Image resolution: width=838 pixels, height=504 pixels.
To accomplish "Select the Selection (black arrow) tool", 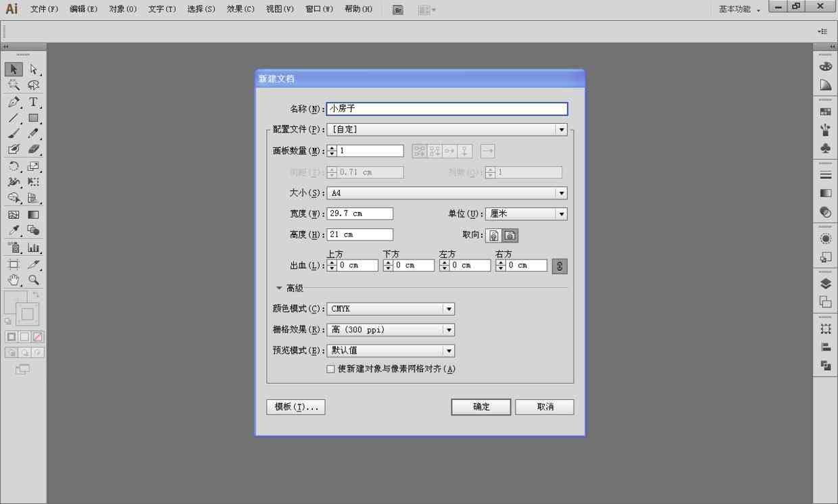I will tap(14, 70).
